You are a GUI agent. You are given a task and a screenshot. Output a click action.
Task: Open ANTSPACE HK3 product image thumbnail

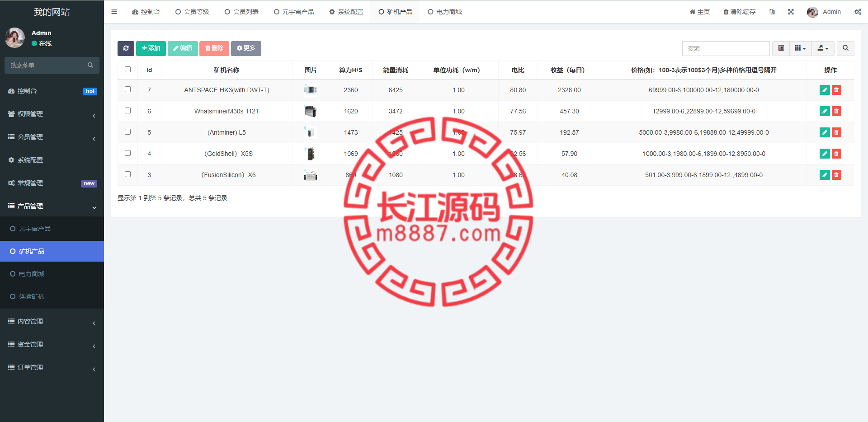pyautogui.click(x=310, y=90)
